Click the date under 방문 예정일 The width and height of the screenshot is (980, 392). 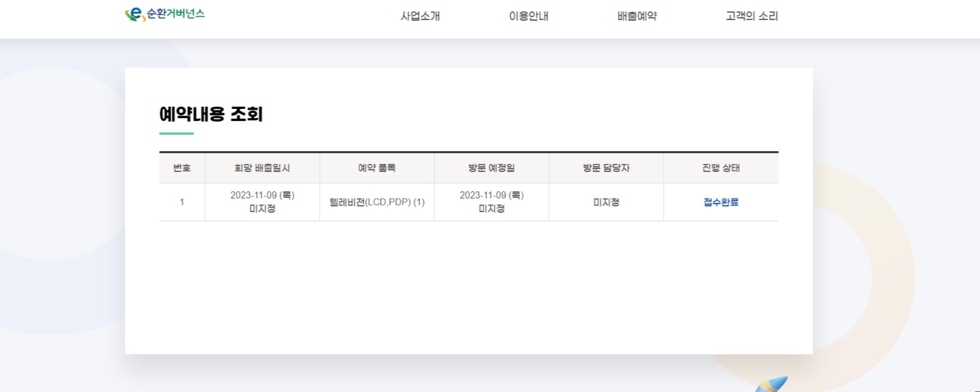pyautogui.click(x=491, y=195)
